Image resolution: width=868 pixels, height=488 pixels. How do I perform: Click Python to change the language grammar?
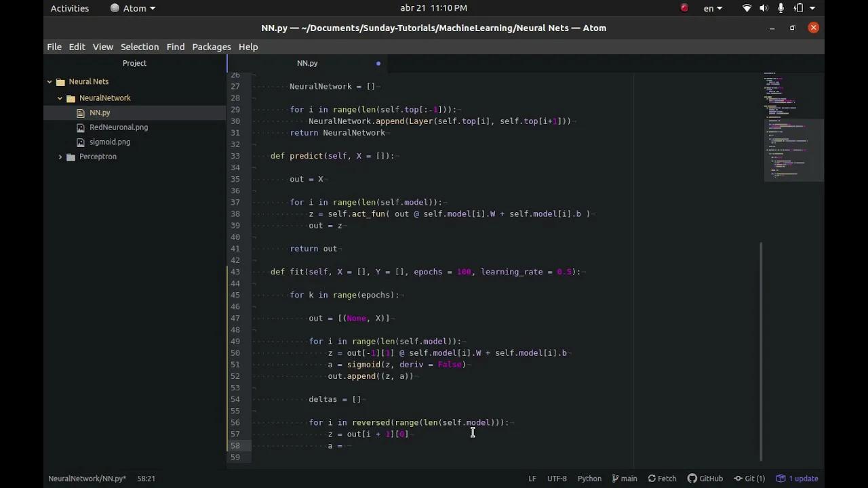click(x=589, y=479)
